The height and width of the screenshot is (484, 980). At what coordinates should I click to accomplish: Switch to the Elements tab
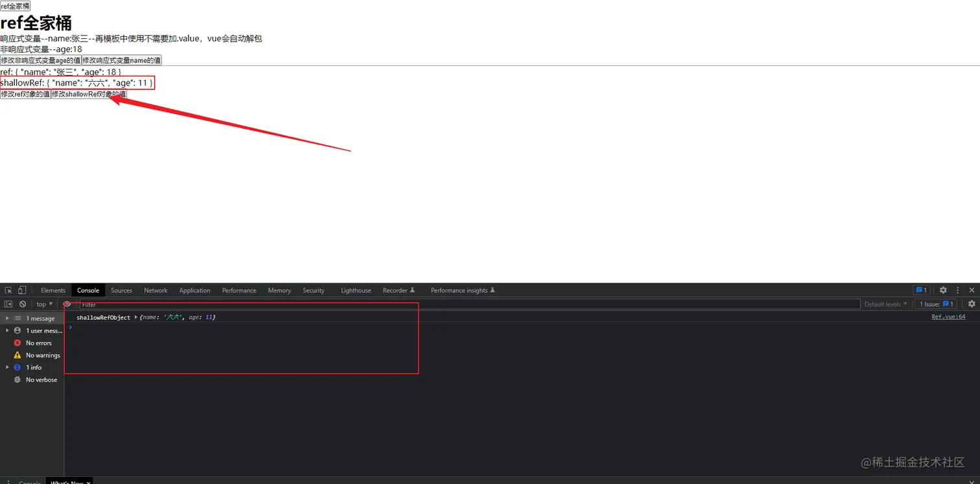[53, 290]
